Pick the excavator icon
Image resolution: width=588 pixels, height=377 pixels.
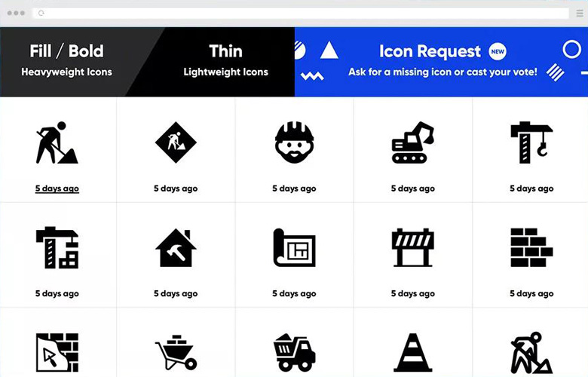tap(412, 143)
